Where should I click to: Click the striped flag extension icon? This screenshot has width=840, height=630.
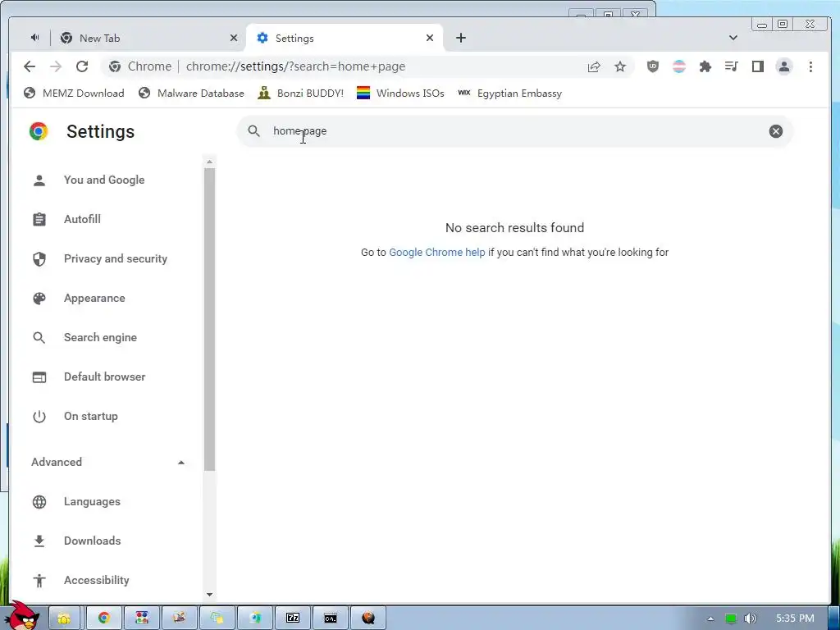click(678, 66)
